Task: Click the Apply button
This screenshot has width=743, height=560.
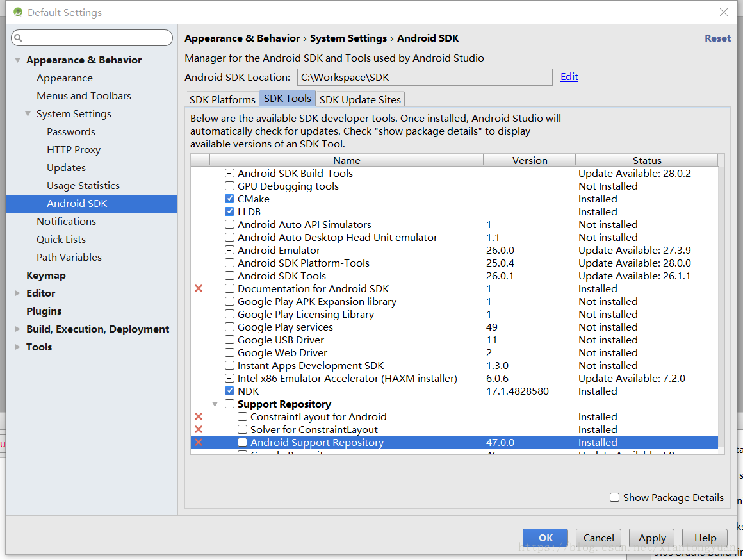Action: (x=652, y=538)
